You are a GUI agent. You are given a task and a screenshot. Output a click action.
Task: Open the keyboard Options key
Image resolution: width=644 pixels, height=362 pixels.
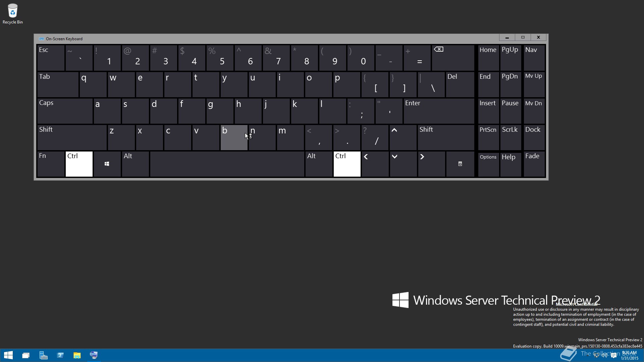[488, 164]
